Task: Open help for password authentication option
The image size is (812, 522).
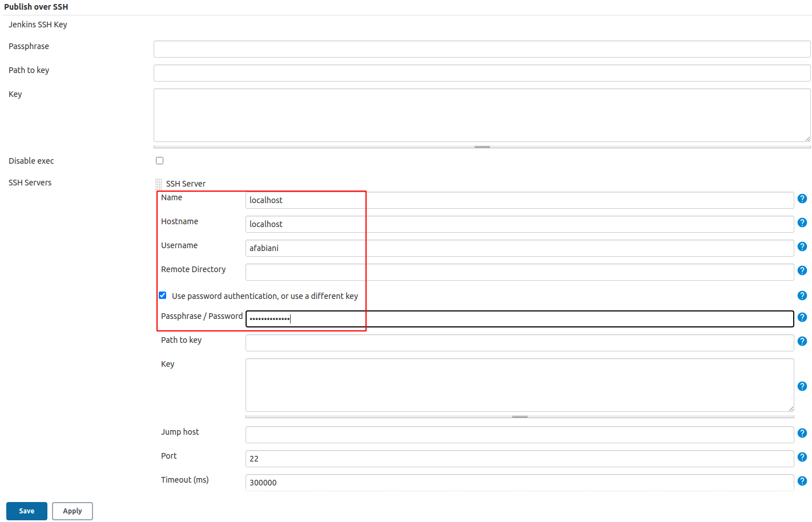Action: click(802, 296)
